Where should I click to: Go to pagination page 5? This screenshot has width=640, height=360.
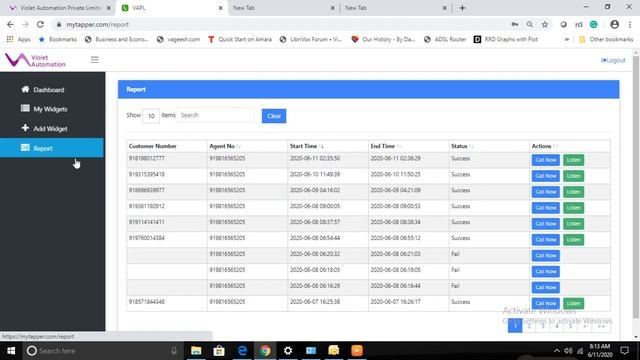[571, 326]
